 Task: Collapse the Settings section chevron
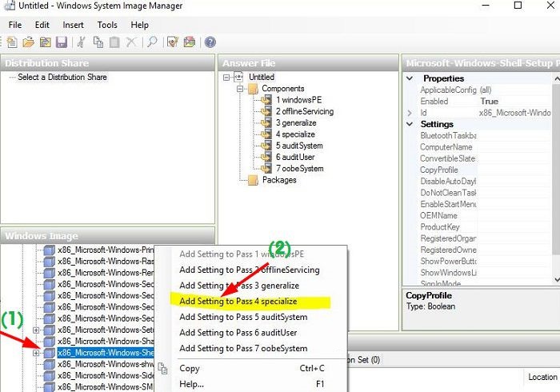(410, 124)
